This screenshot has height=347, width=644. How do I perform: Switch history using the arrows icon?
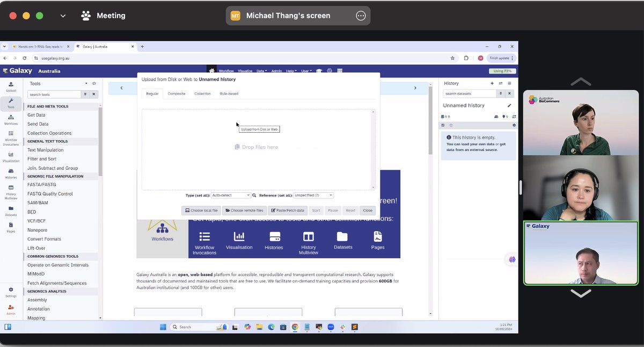tap(501, 83)
